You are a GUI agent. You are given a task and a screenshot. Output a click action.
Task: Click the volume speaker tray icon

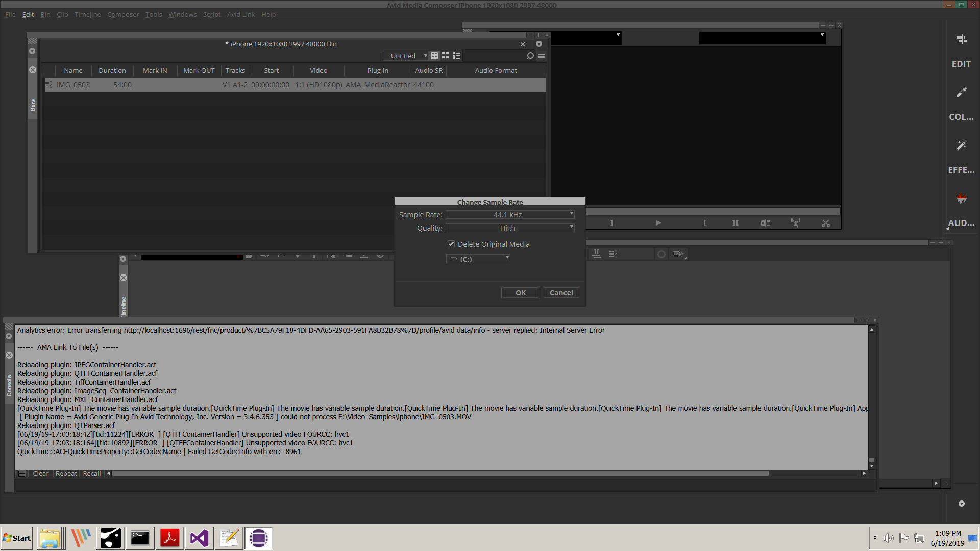coord(889,538)
